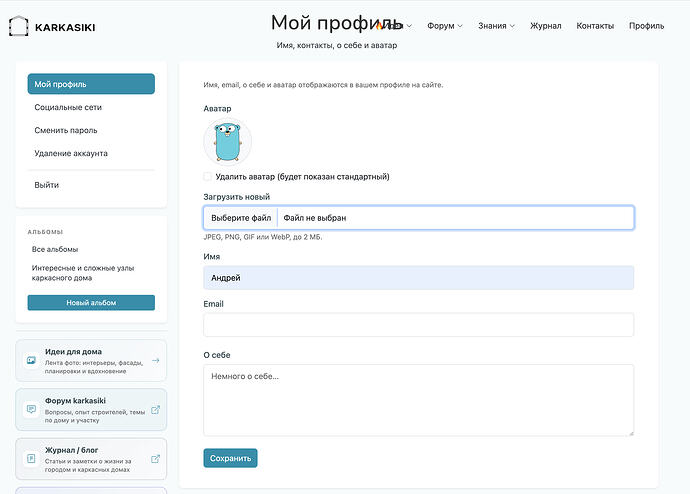
Task: Click the flame icon in the top navigation
Action: coord(379,26)
